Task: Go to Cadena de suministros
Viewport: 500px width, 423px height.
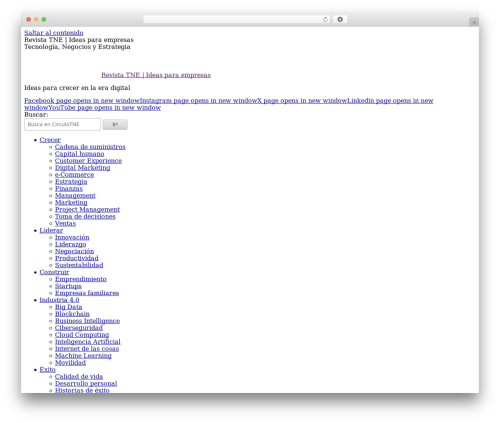Action: pos(90,147)
